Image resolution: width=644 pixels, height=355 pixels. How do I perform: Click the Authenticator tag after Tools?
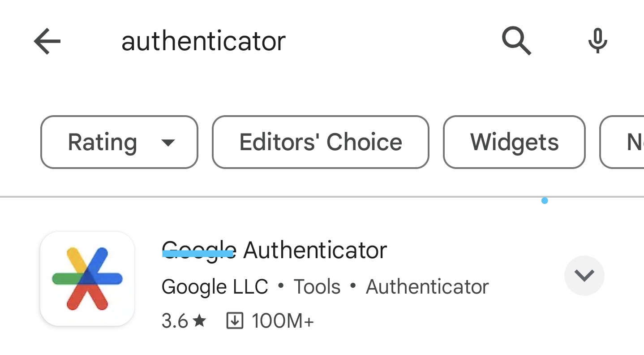click(427, 287)
